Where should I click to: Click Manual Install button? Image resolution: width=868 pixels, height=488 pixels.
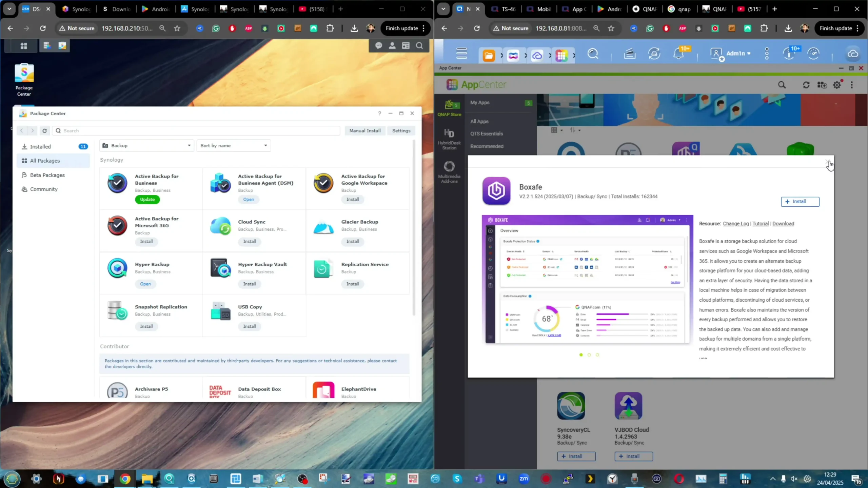365,131
